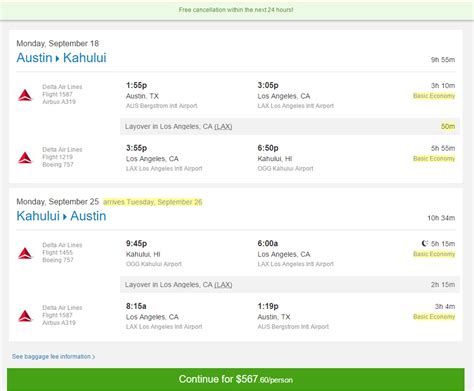Click Basic Economy label on 9:45p Kahului flight
Screen dimensions: 474x391
tap(434, 254)
